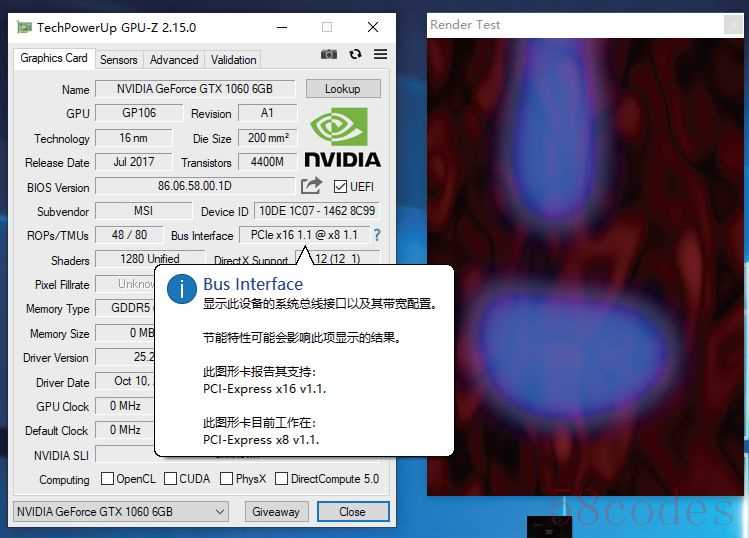Minimize the GPU-Z window
This screenshot has height=538, width=749.
(282, 27)
